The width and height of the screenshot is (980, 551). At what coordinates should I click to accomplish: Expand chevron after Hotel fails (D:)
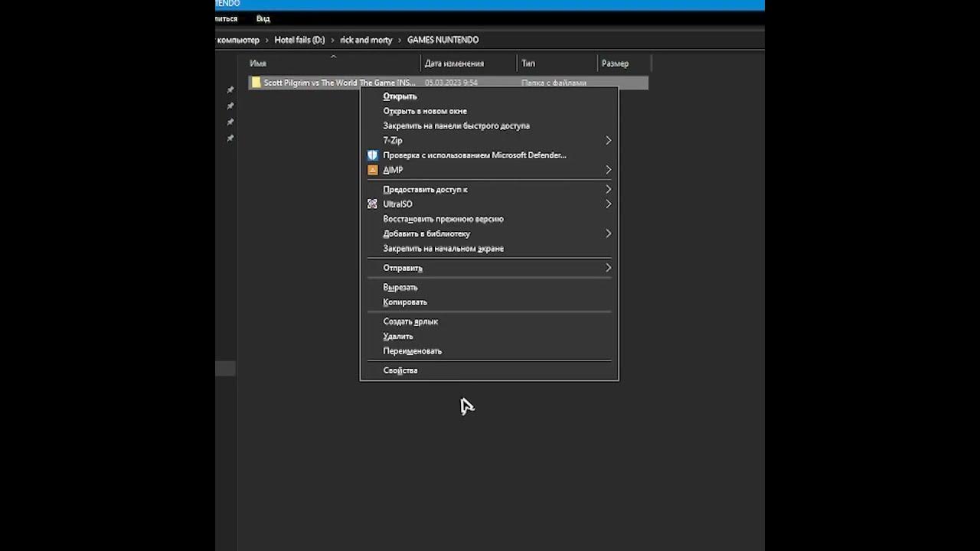[332, 40]
